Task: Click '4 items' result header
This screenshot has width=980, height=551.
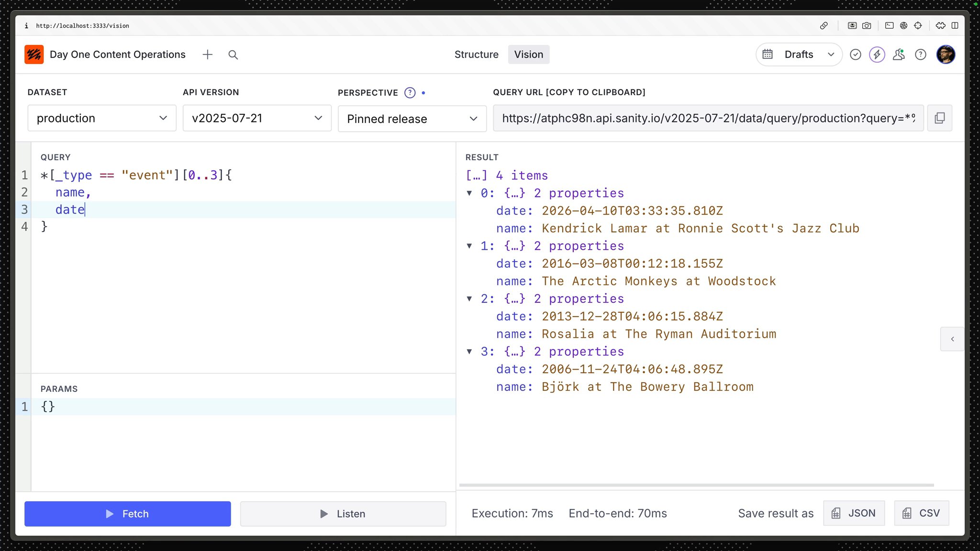Action: coord(522,176)
